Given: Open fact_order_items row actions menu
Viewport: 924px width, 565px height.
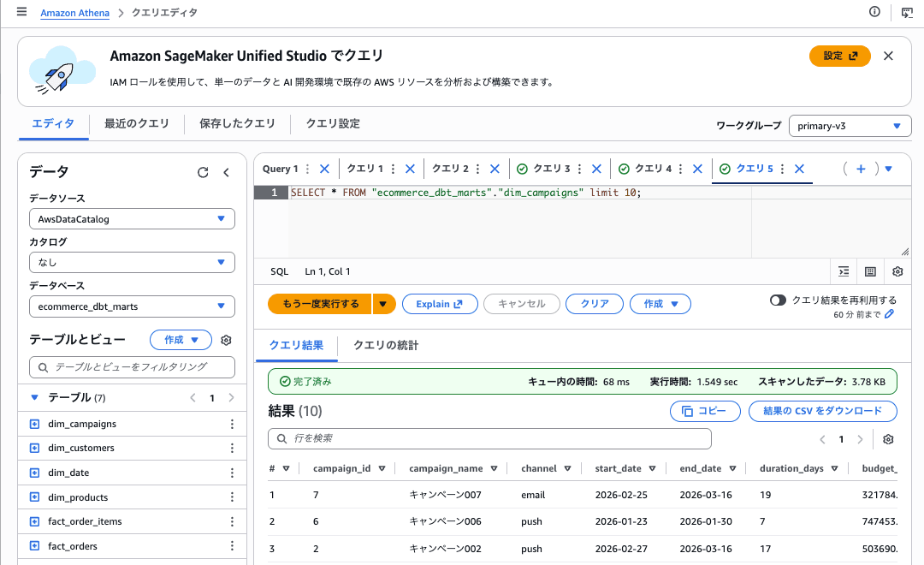Looking at the screenshot, I should click(x=232, y=521).
